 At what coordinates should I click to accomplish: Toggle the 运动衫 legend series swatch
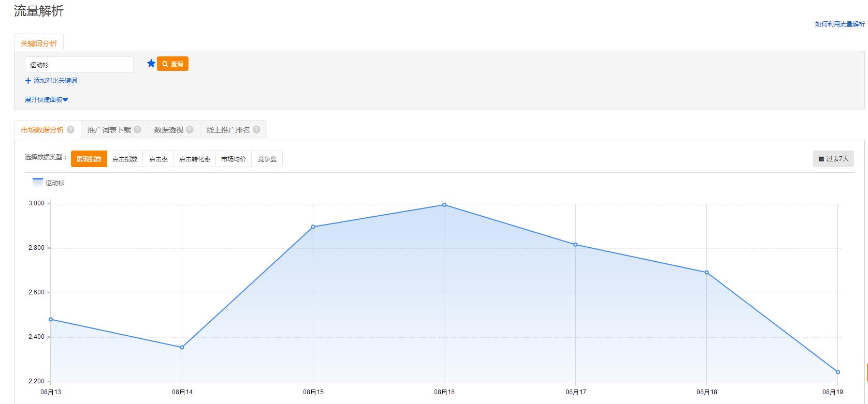pos(38,182)
